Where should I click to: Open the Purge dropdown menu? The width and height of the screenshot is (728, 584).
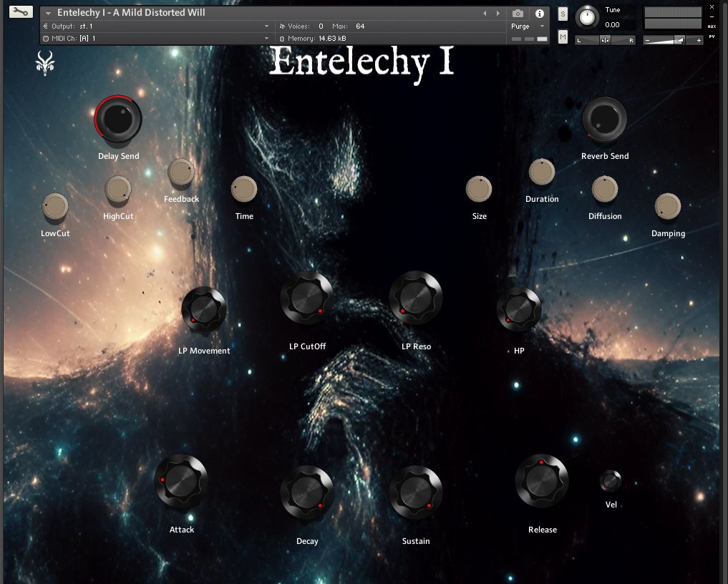[x=528, y=26]
